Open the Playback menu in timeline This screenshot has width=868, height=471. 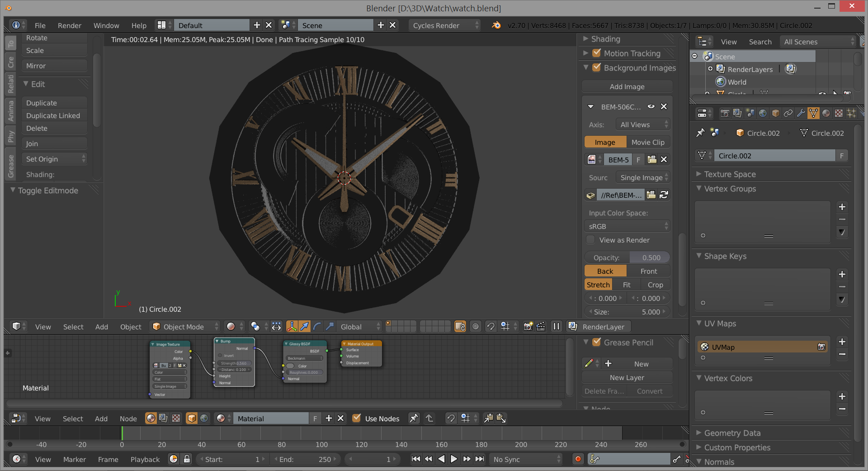coord(145,459)
